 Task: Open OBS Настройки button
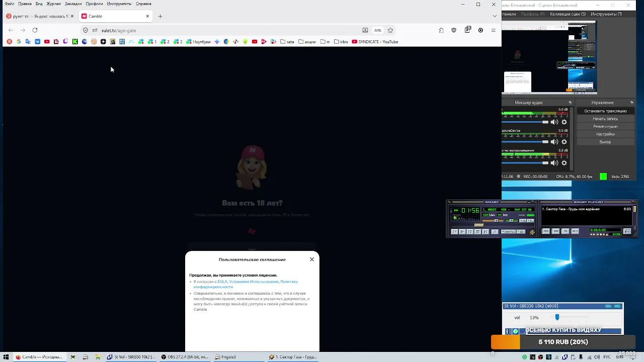pyautogui.click(x=605, y=134)
